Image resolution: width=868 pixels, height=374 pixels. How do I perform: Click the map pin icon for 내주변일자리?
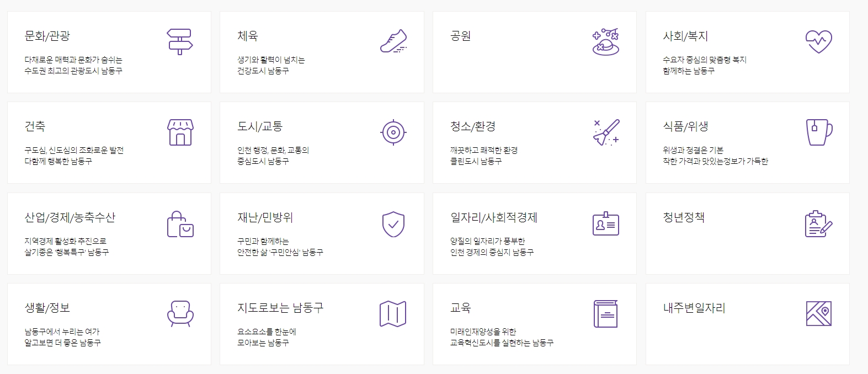tap(819, 313)
